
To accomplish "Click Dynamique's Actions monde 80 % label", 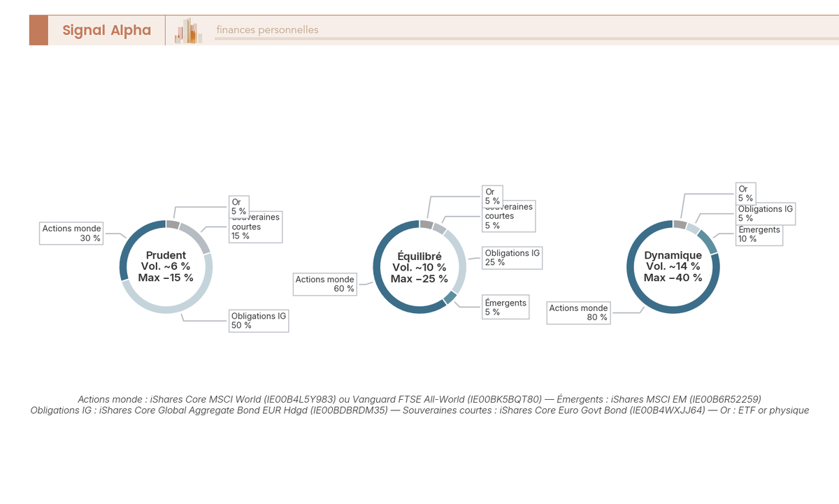I will click(579, 312).
